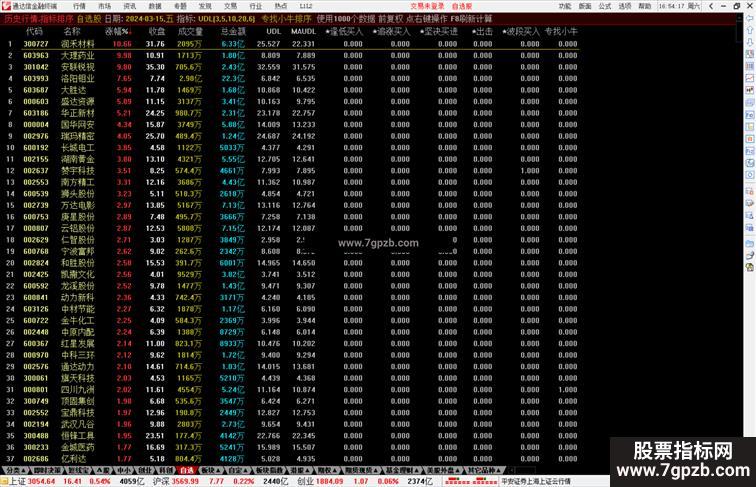
Task: Open the 市场 menu
Action: pos(105,6)
